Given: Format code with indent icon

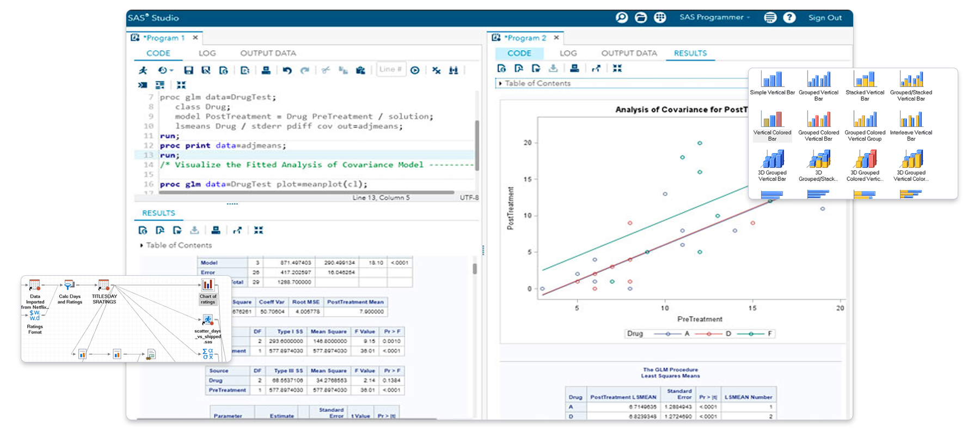Looking at the screenshot, I should (x=160, y=85).
